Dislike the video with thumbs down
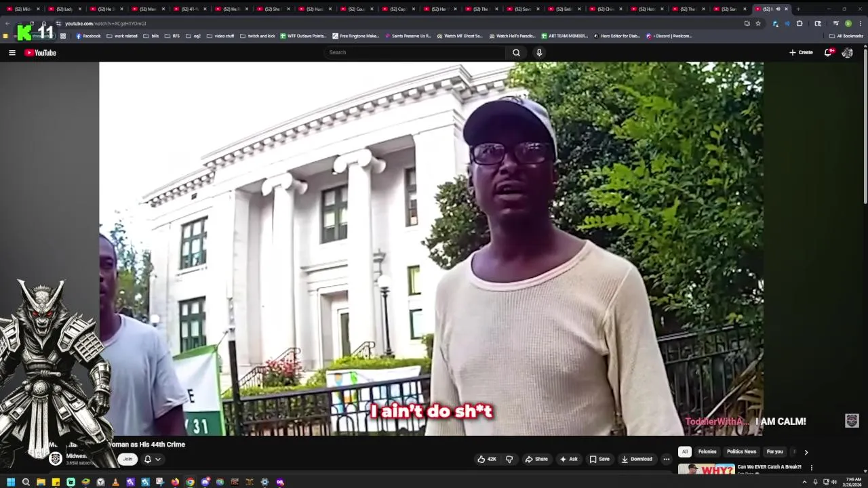Viewport: 868px width, 488px height. pos(509,459)
